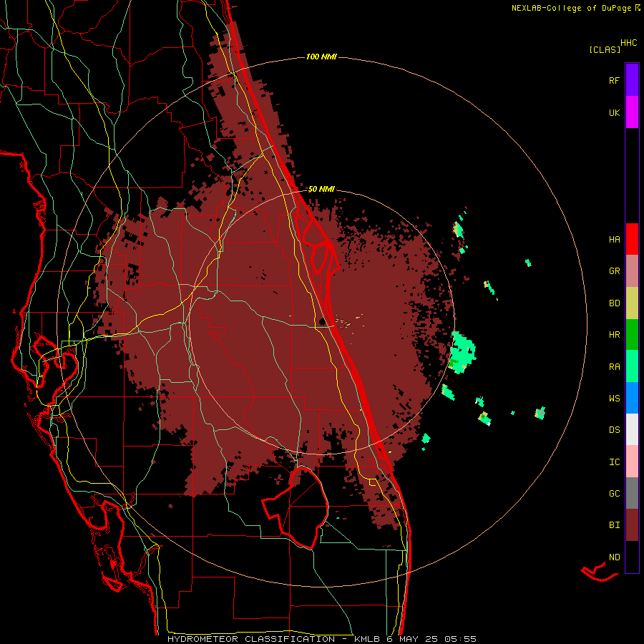The height and width of the screenshot is (644, 644).
Task: Click the ND legend label
Action: click(614, 557)
